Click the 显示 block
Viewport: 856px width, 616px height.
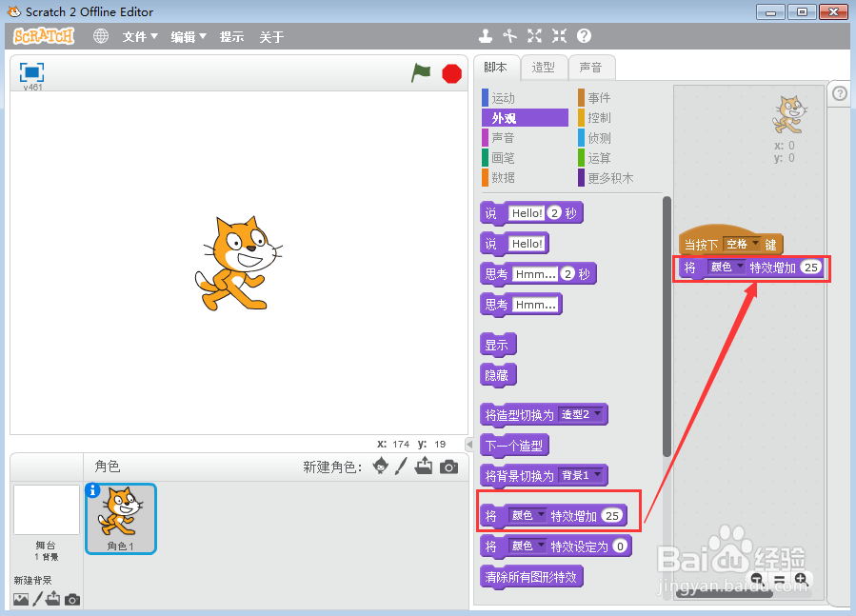(498, 346)
